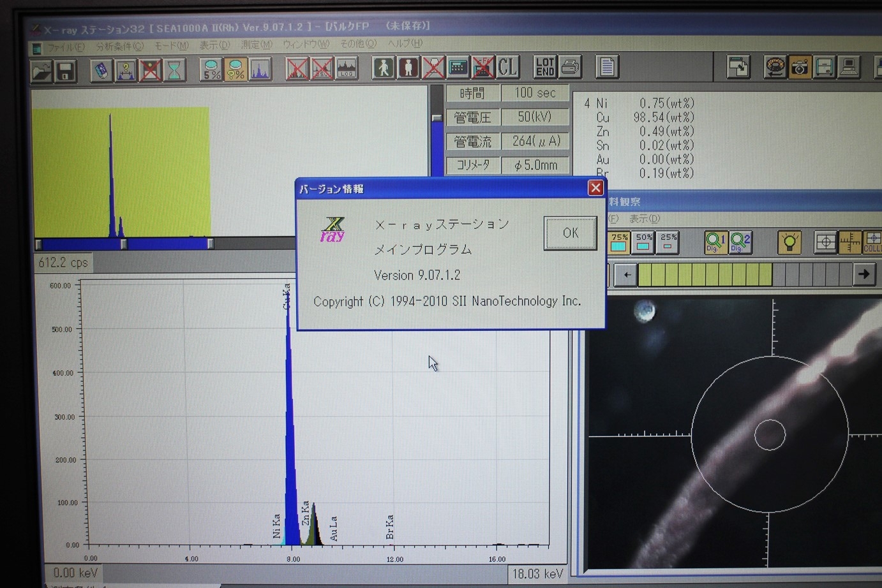Save using the floppy disk icon
The image size is (882, 588).
[x=66, y=70]
